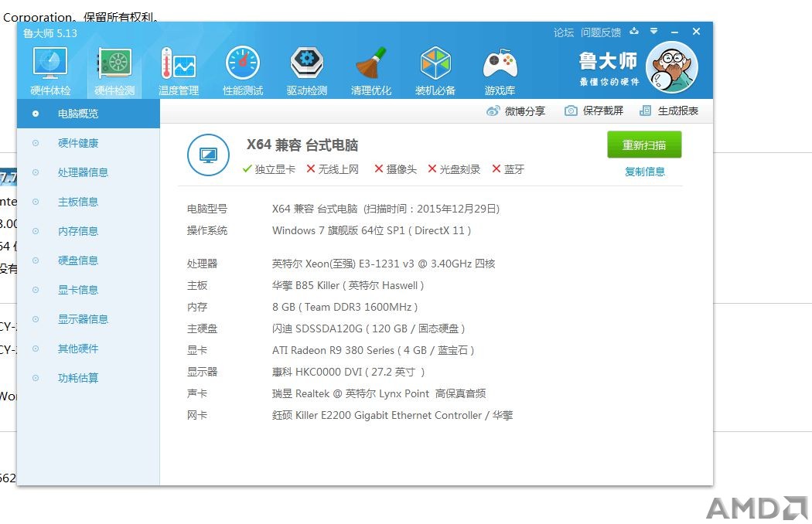Click the 无线上网 status indicator

333,169
